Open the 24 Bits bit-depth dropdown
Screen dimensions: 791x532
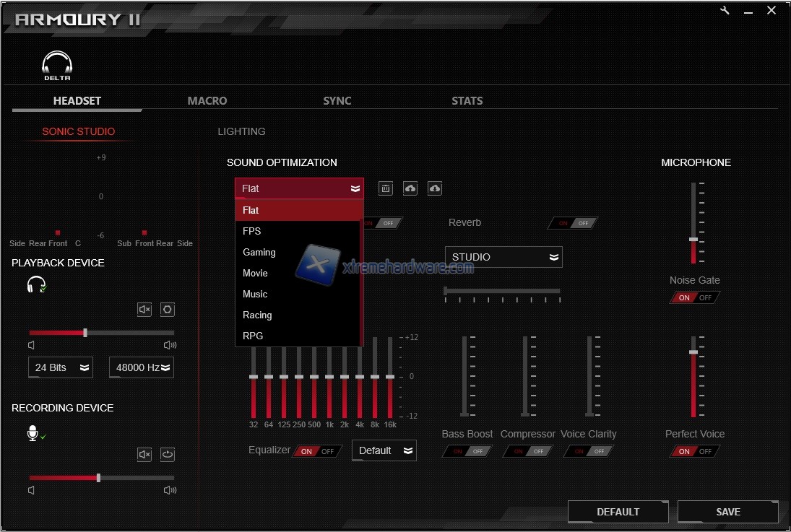point(61,367)
